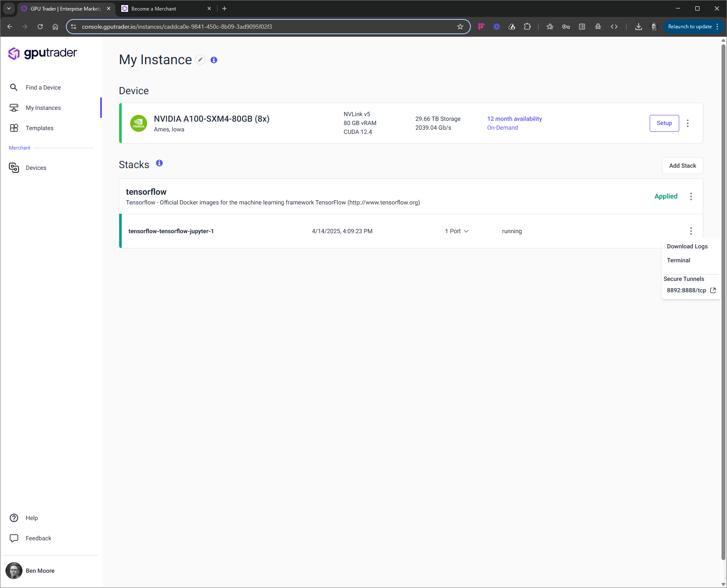Click info icon next to My Instance

tap(214, 60)
